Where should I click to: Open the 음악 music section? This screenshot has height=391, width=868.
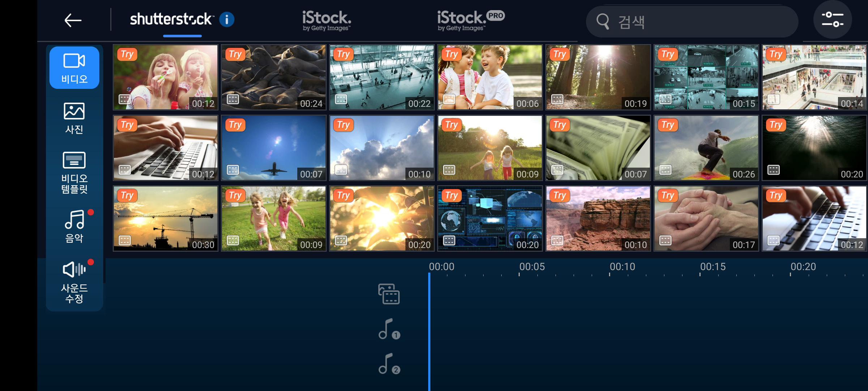point(74,226)
